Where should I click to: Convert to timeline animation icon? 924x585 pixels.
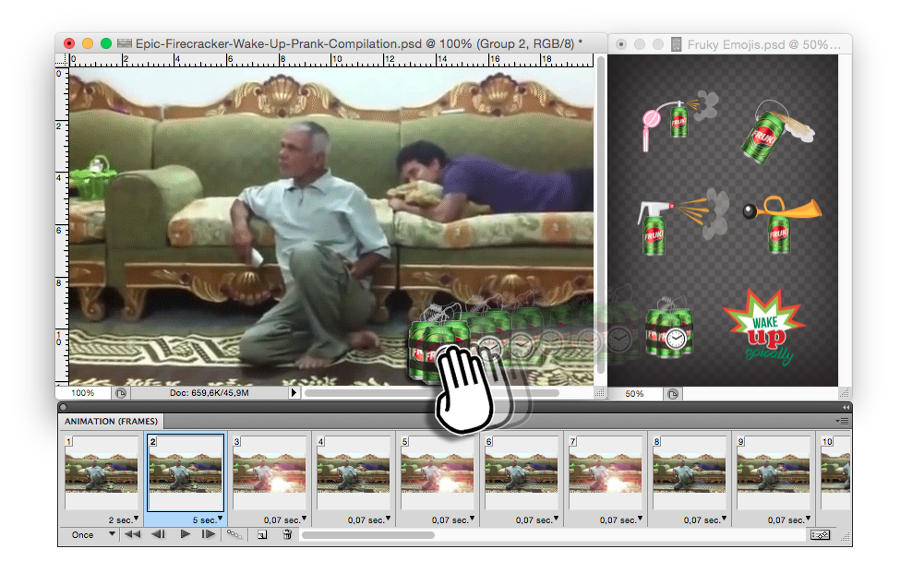point(820,534)
